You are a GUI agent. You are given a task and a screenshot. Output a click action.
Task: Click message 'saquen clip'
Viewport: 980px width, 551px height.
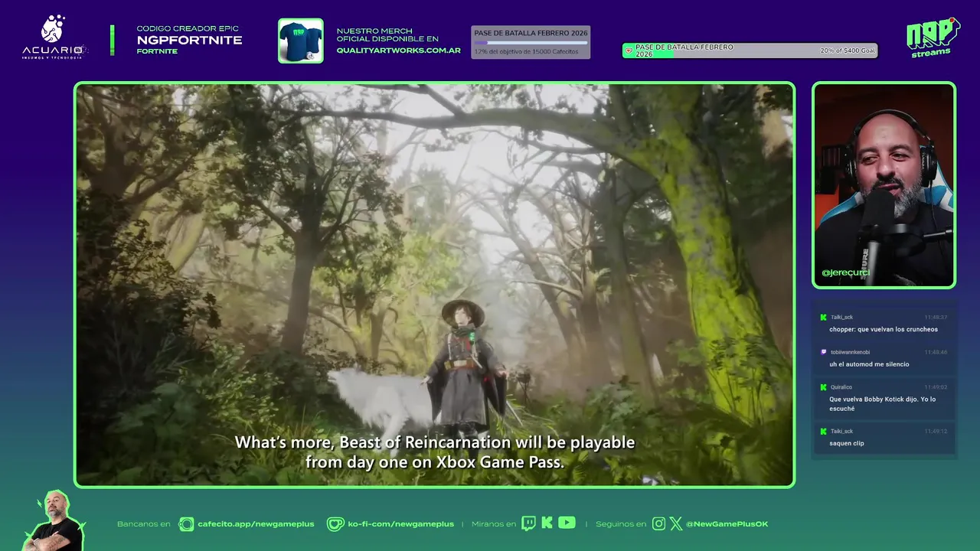pyautogui.click(x=846, y=443)
